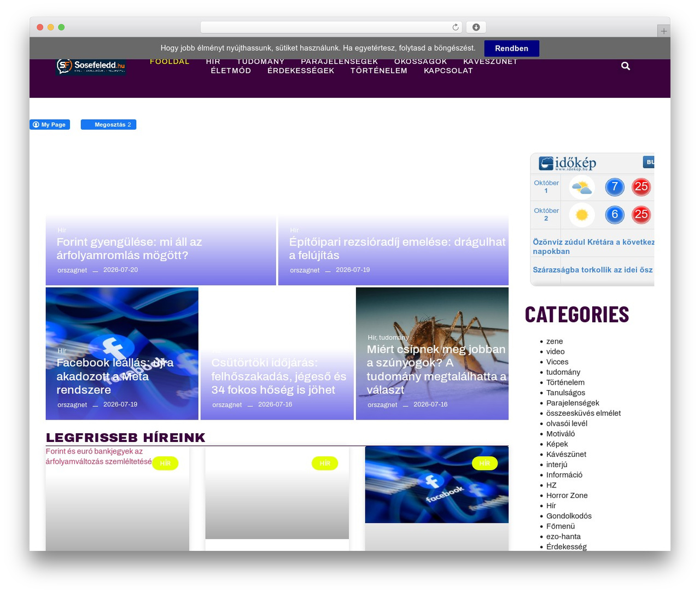Open Facebook leállás article headline

[115, 376]
